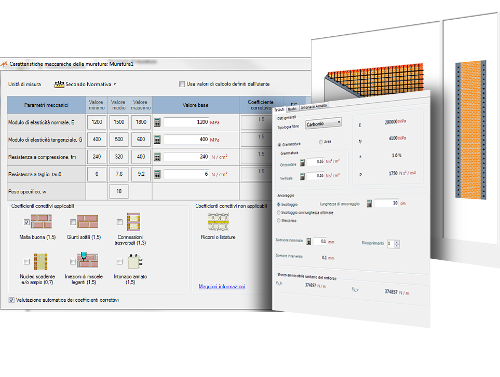This screenshot has height=377, width=500.
Task: Select the Giunti sottili brick icon
Action: click(x=88, y=221)
